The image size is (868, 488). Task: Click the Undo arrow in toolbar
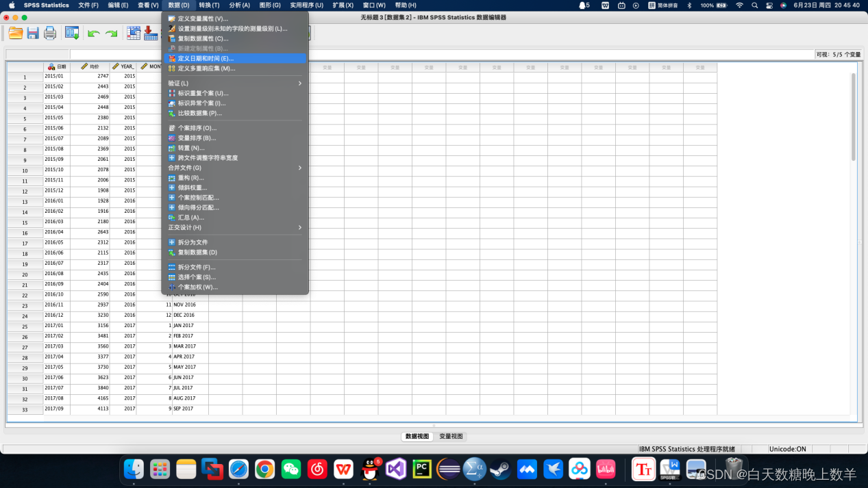tap(94, 34)
